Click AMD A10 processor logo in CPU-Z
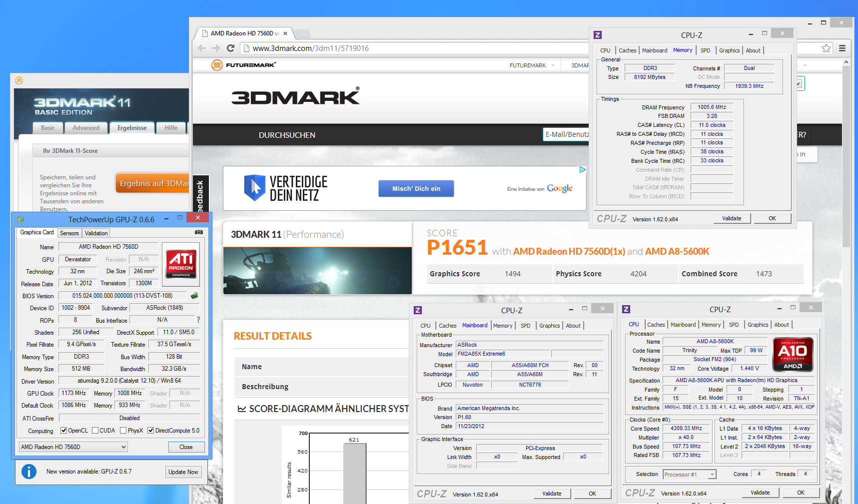The width and height of the screenshot is (858, 504). click(793, 354)
